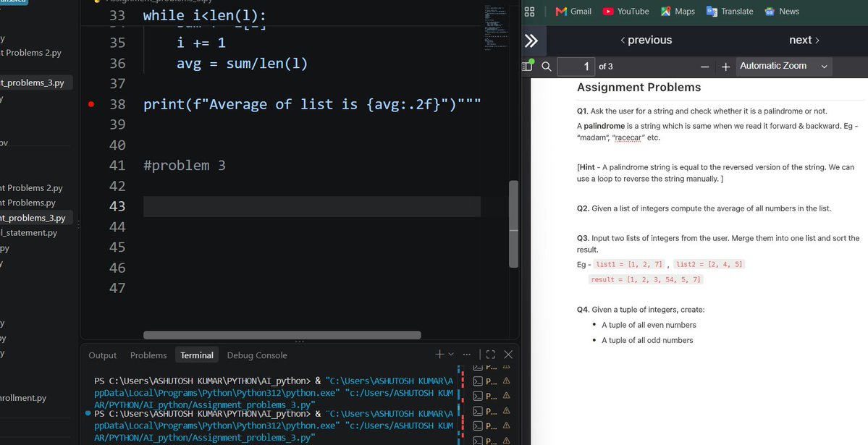Open the Gmail bookmark
This screenshot has height=445, width=868.
coord(573,11)
